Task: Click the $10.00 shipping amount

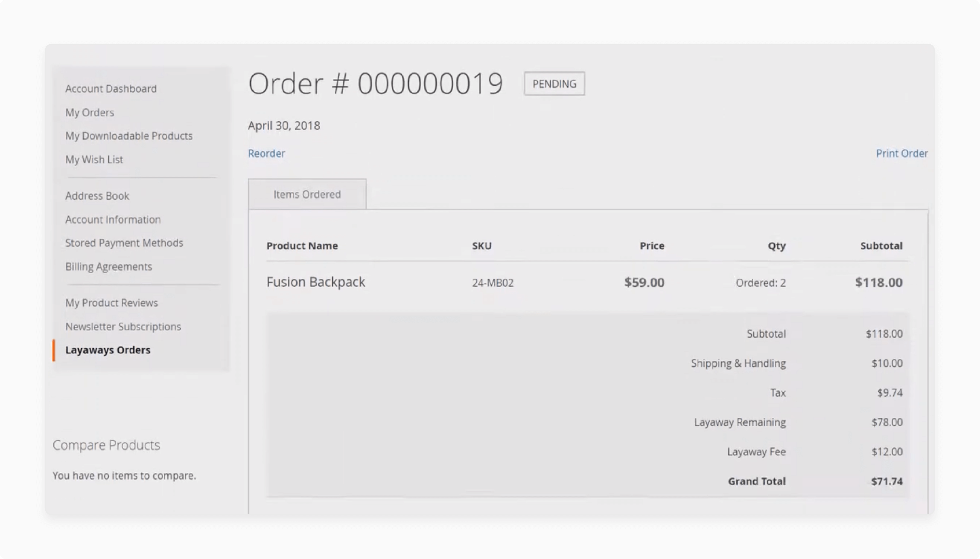Action: pyautogui.click(x=887, y=363)
